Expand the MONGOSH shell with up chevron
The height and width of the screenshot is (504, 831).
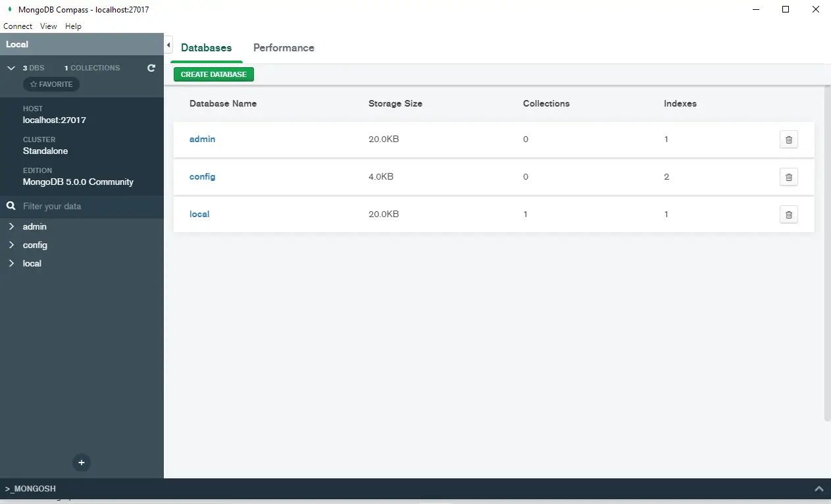tap(819, 489)
